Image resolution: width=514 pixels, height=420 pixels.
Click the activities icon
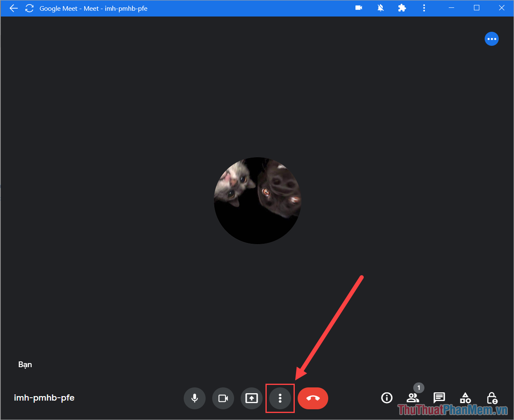pos(465,398)
